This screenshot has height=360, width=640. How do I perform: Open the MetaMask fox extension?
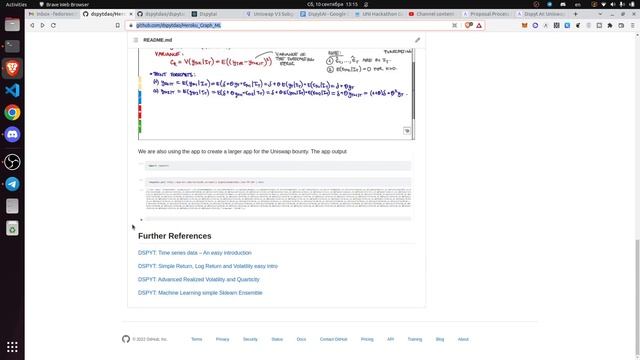click(524, 25)
